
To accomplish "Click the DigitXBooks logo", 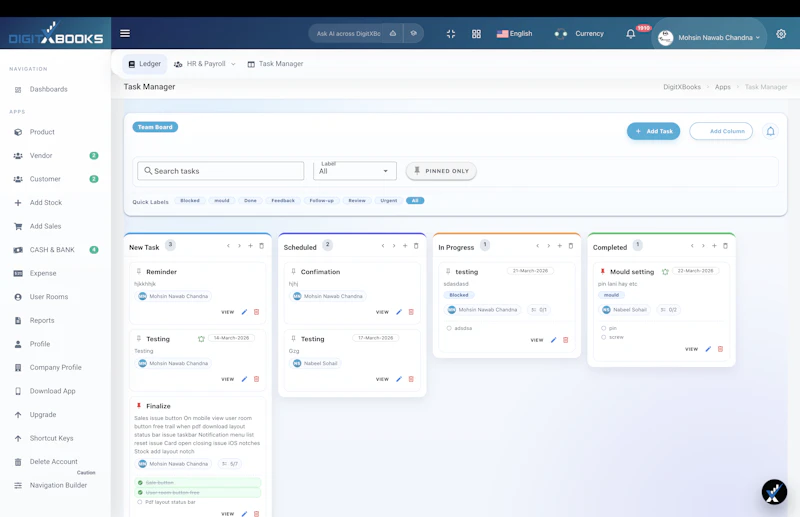I will click(56, 33).
